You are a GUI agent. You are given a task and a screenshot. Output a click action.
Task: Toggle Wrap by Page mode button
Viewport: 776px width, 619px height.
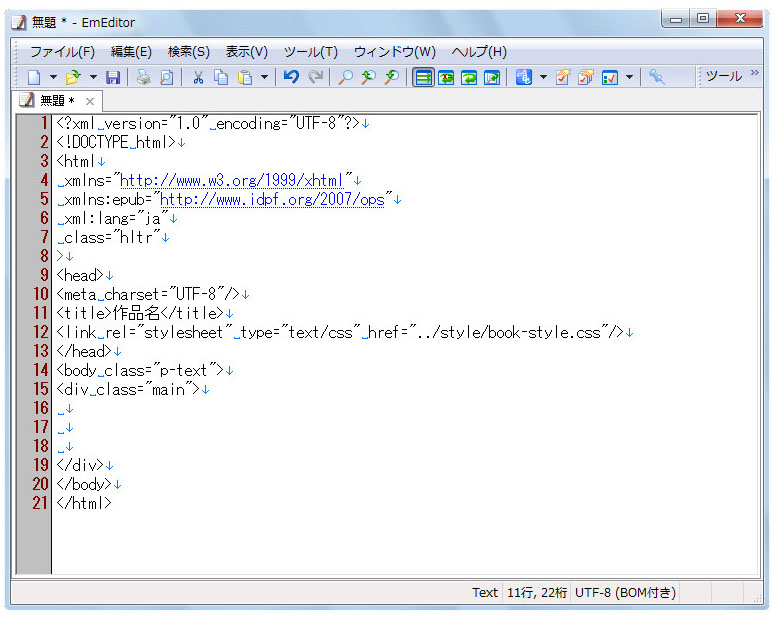pyautogui.click(x=492, y=78)
